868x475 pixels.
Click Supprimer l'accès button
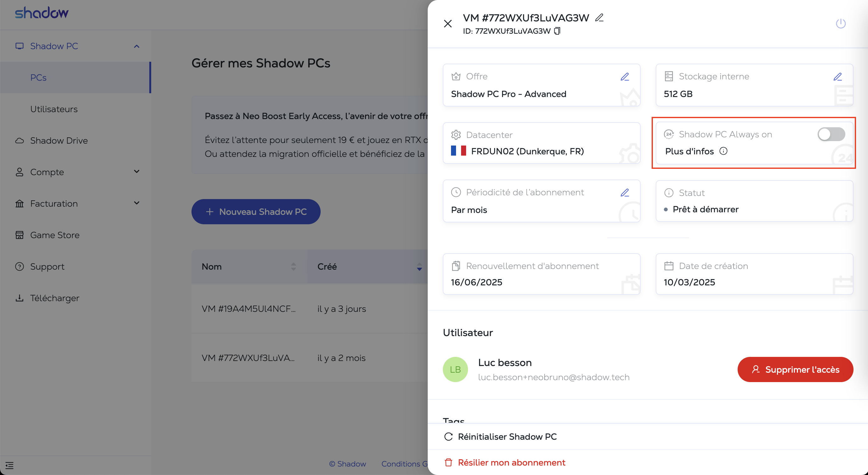795,369
